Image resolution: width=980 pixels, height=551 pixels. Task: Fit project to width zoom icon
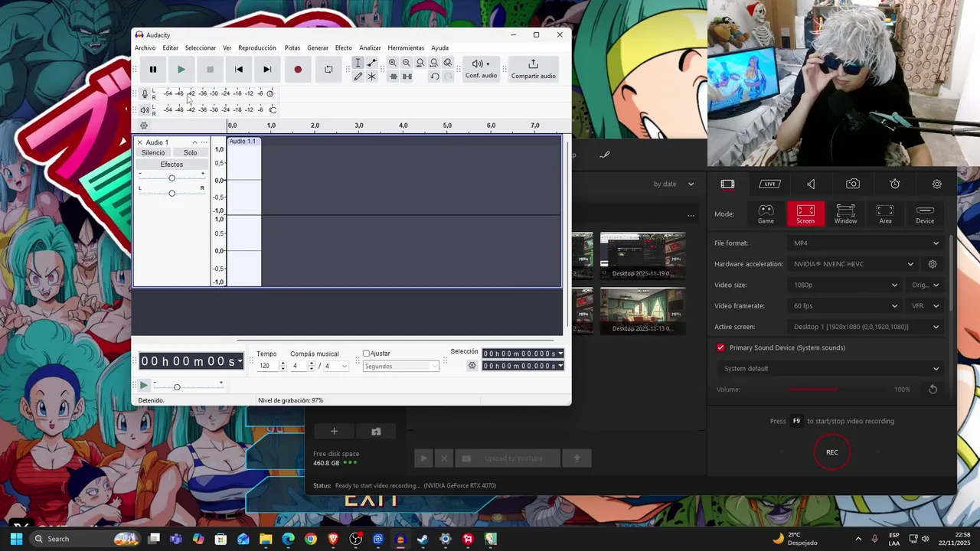434,63
